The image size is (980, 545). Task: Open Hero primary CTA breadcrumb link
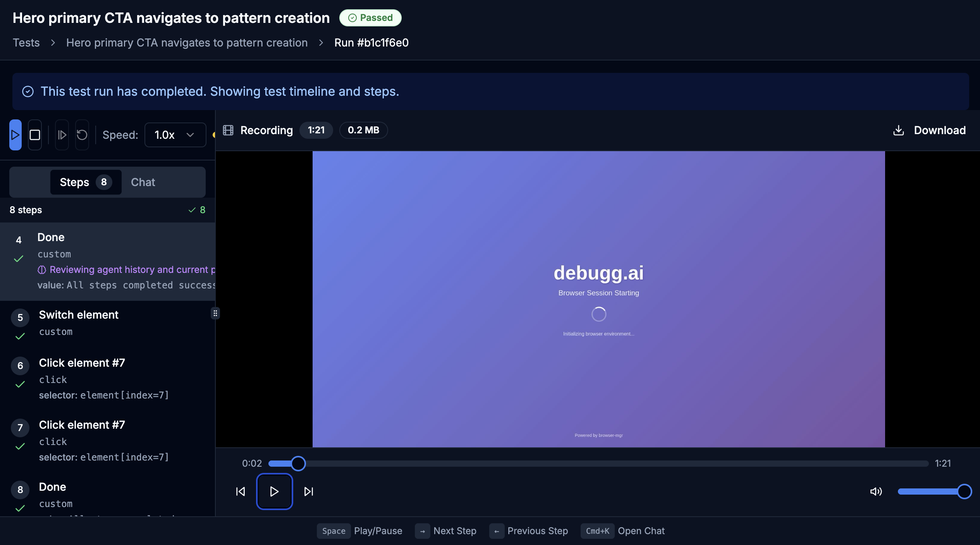(x=187, y=43)
